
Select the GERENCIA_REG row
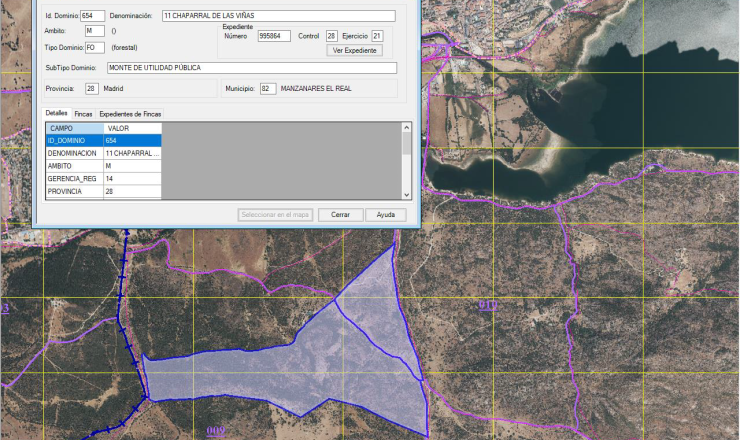(x=103, y=178)
